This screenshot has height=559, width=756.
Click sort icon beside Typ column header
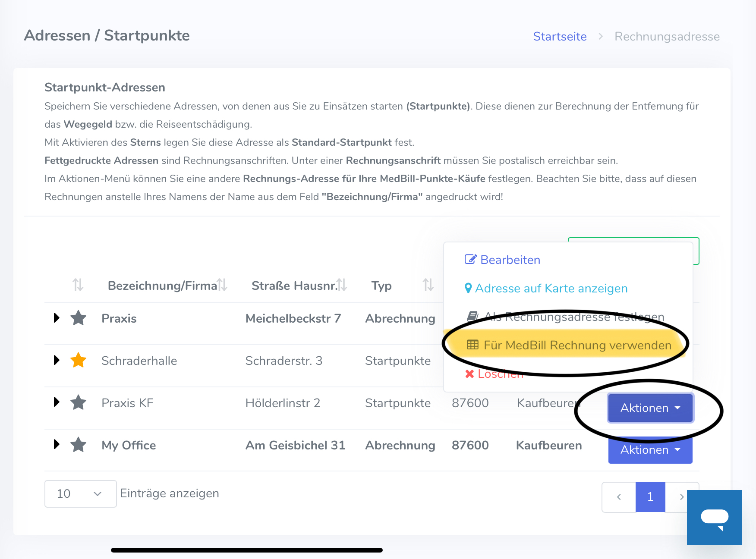[x=428, y=285]
